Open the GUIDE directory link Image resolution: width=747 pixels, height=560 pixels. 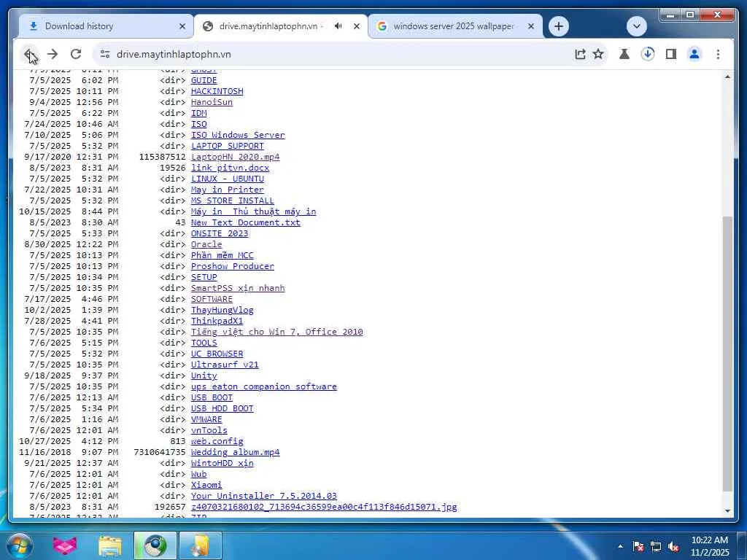[204, 80]
